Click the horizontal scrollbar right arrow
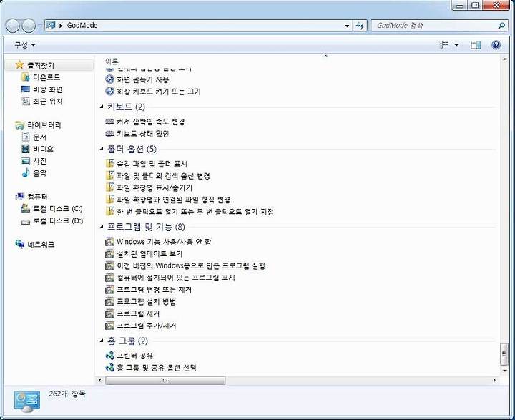This screenshot has width=515, height=420. coord(495,380)
